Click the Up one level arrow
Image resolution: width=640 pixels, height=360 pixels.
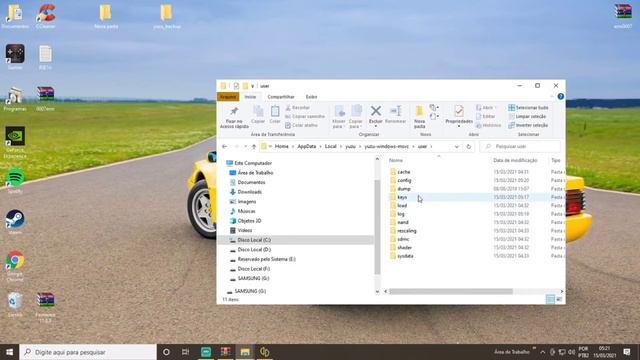(254, 146)
